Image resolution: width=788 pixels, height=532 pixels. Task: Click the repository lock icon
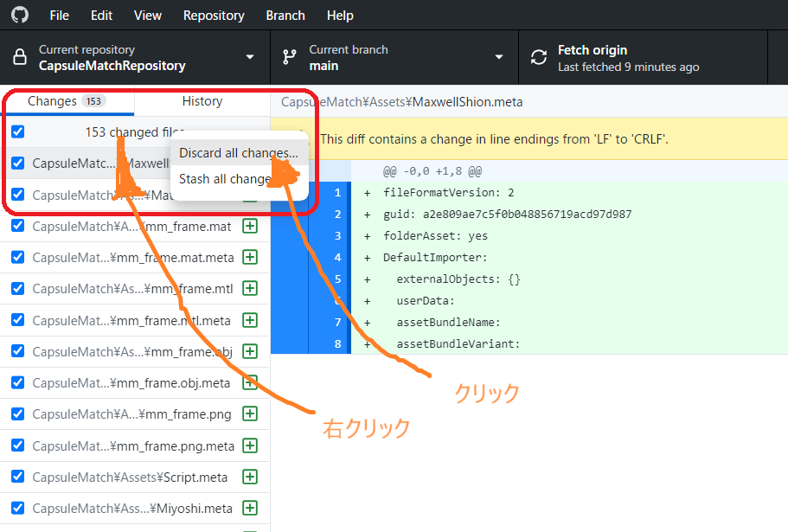click(x=19, y=58)
